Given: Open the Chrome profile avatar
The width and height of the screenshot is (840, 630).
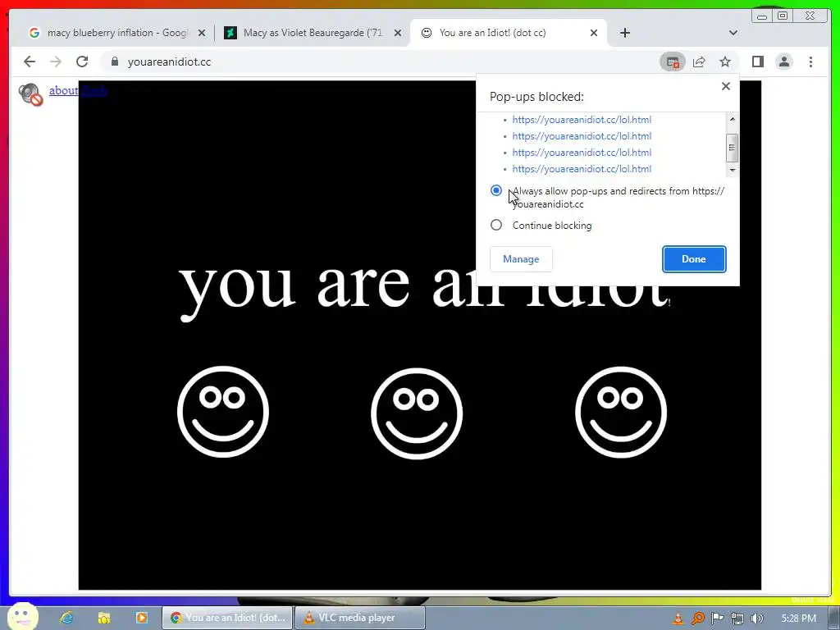Looking at the screenshot, I should (784, 62).
